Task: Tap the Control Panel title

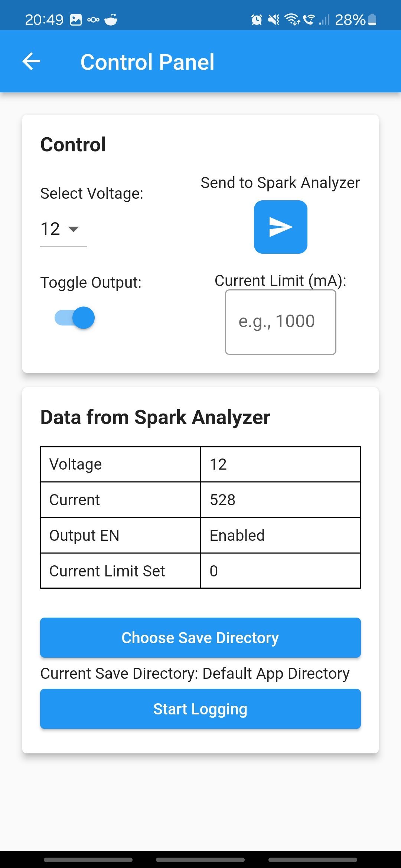Action: point(147,62)
